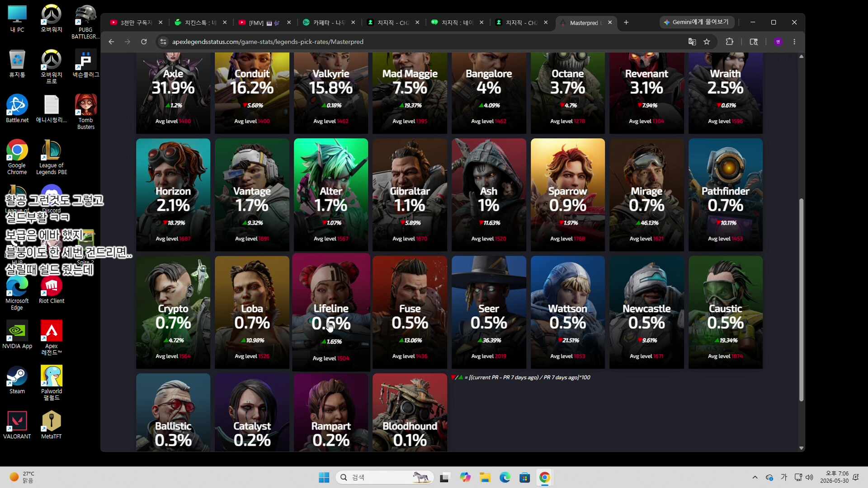
Task: Switch to the [FMV] YouTube tab
Action: click(264, 23)
